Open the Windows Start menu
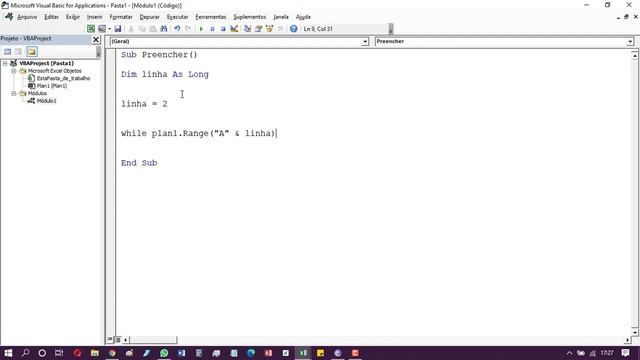 click(x=8, y=353)
